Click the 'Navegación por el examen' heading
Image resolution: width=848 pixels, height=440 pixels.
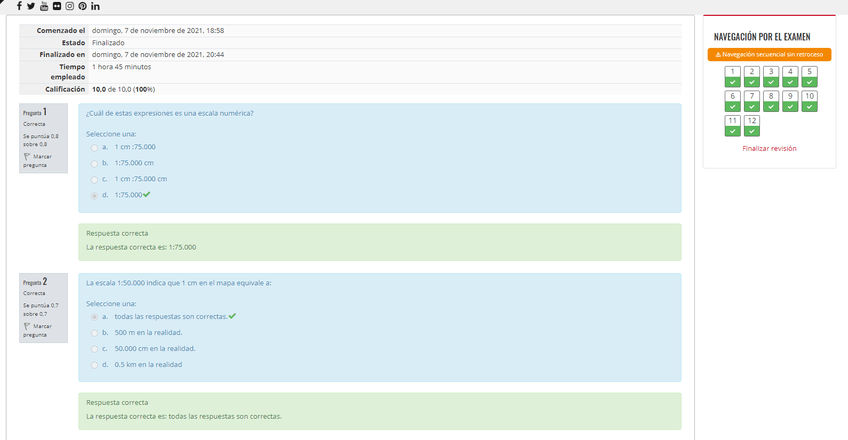point(761,37)
